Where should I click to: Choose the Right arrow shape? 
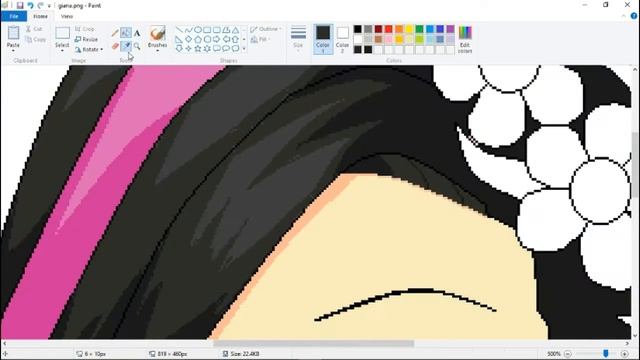217,39
